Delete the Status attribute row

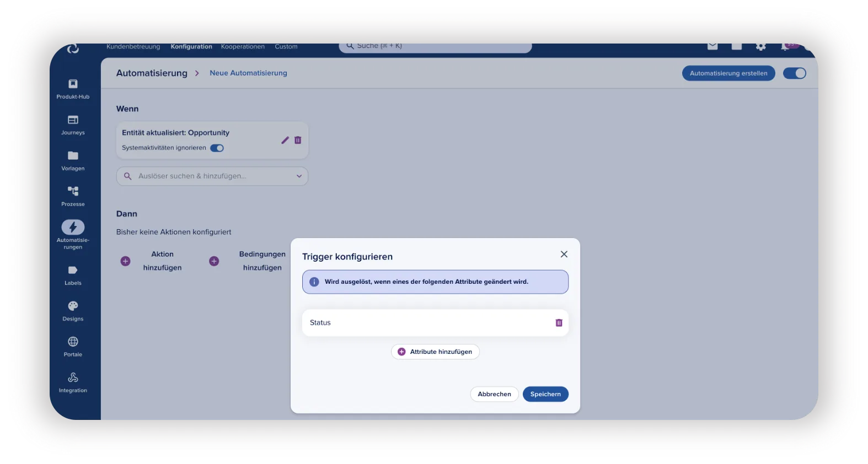pyautogui.click(x=559, y=323)
